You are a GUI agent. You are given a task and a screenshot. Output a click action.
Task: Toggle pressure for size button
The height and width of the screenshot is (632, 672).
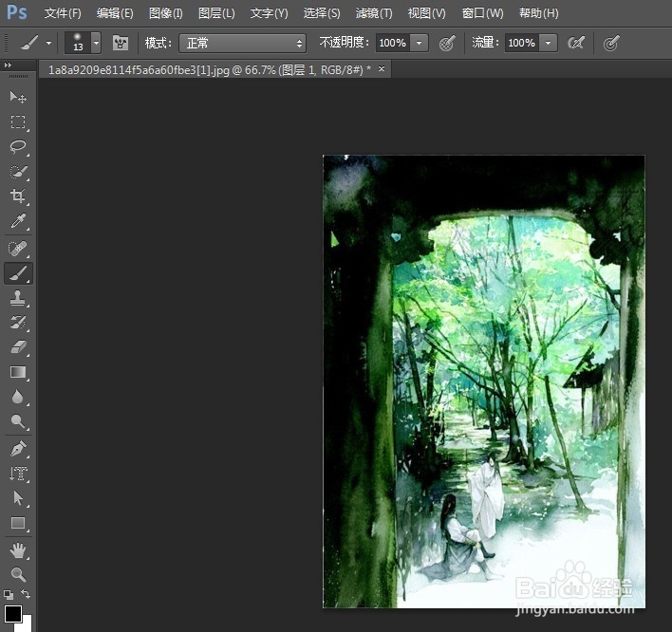610,44
